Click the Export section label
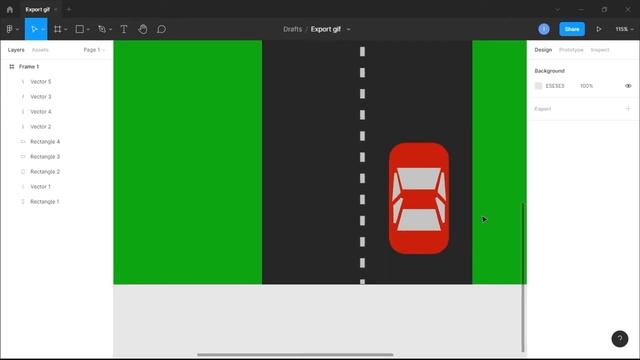The image size is (640, 360). coord(543,109)
